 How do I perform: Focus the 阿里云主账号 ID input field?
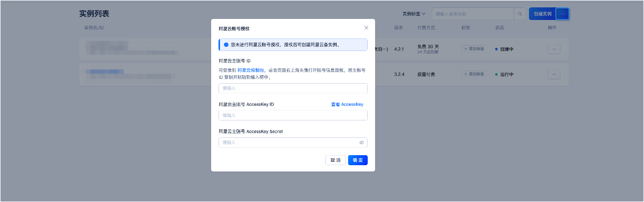(x=293, y=88)
